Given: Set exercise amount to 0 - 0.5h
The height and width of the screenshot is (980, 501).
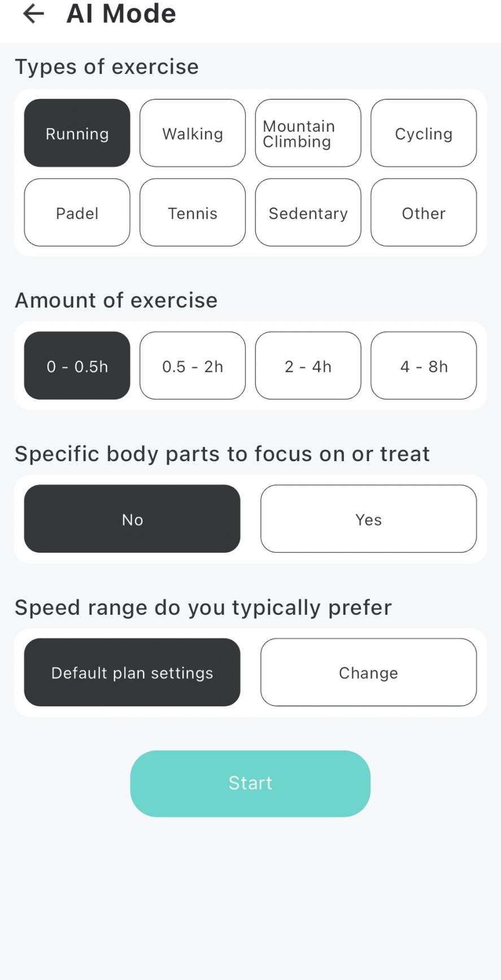Looking at the screenshot, I should (x=77, y=366).
